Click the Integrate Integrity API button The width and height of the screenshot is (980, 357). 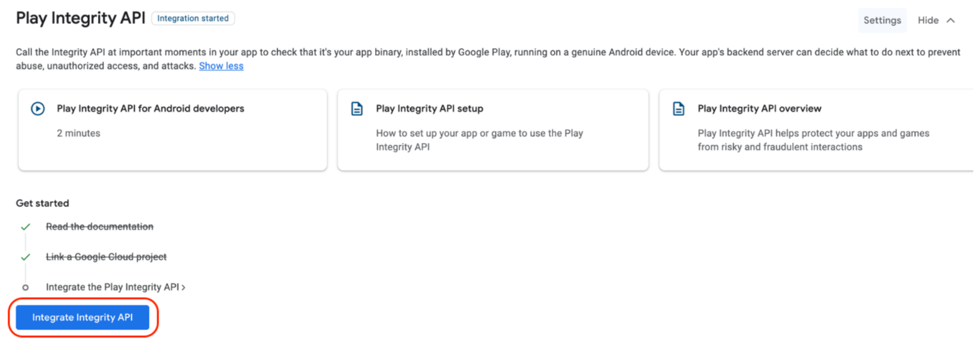(x=82, y=317)
